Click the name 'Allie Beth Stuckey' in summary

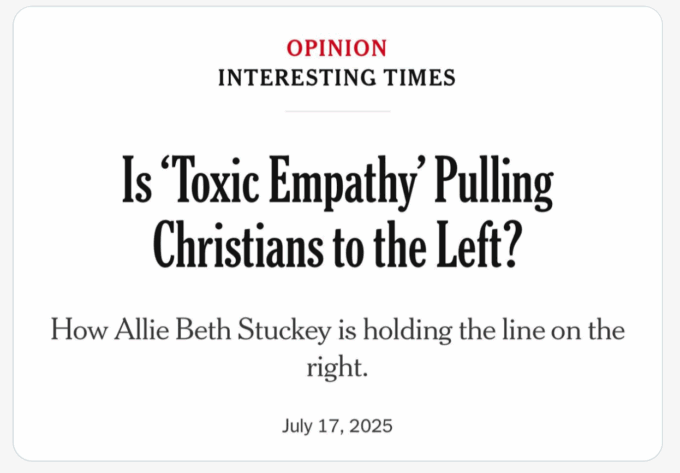(223, 330)
